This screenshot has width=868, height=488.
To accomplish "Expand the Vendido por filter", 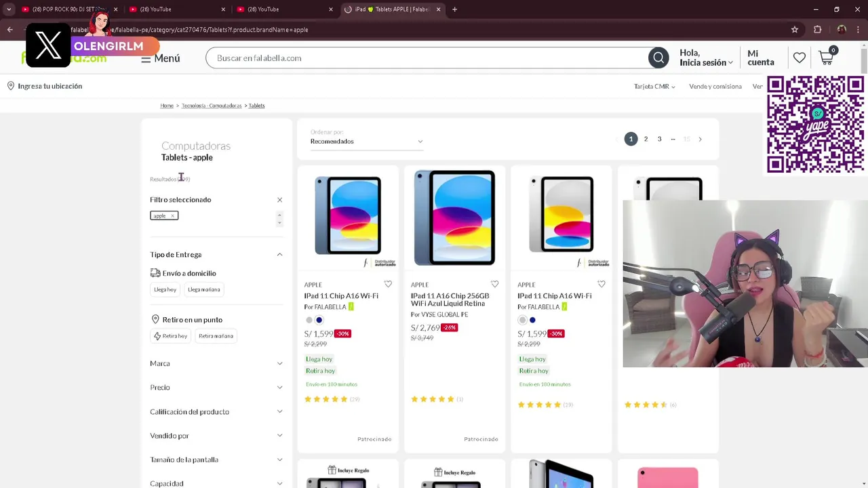I will tap(216, 435).
